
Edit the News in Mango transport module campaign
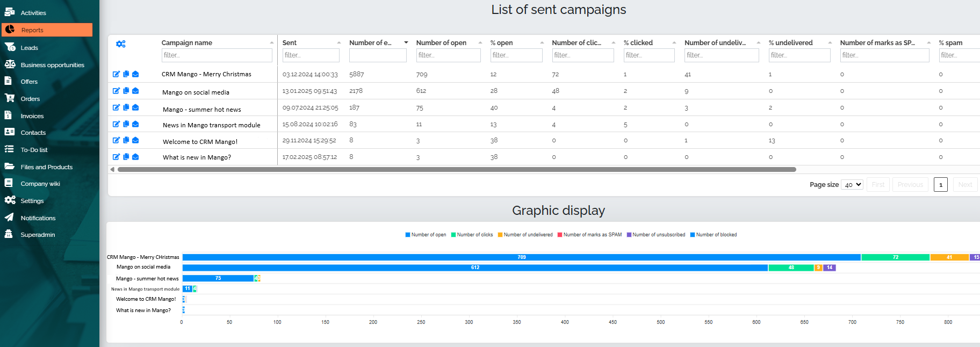[116, 124]
